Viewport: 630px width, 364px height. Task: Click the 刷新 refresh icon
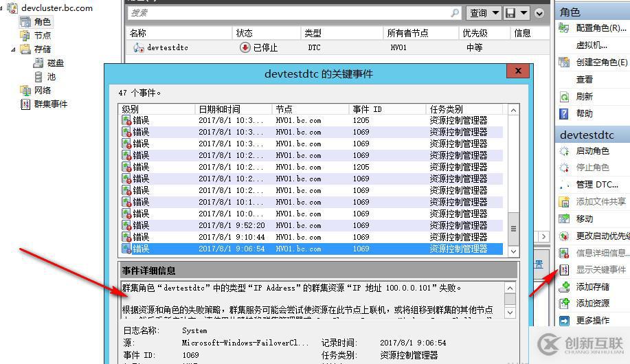564,97
